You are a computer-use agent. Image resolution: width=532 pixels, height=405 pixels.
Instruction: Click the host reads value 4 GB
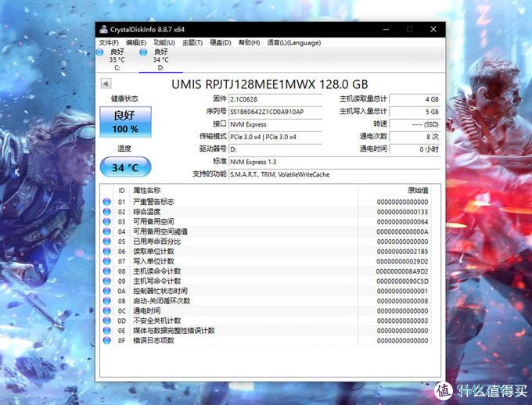point(415,99)
